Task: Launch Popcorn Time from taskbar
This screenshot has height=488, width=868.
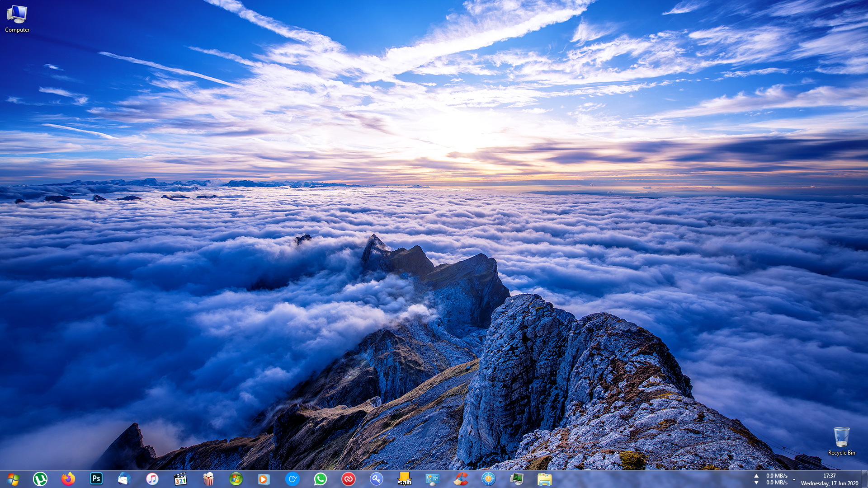Action: 208,479
